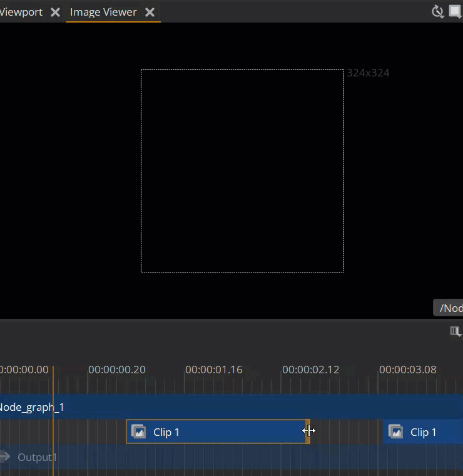Screen dimensions: 463x476
Task: Close the Image Viewer tab
Action: [x=150, y=12]
